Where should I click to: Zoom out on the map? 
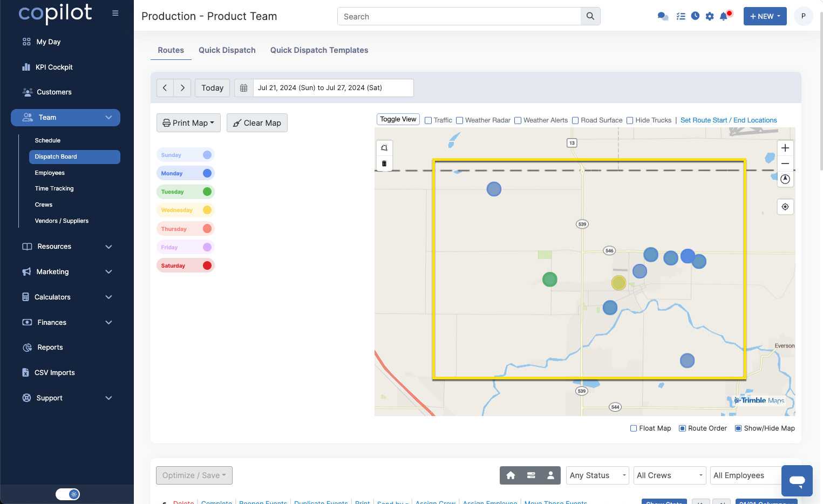(785, 164)
